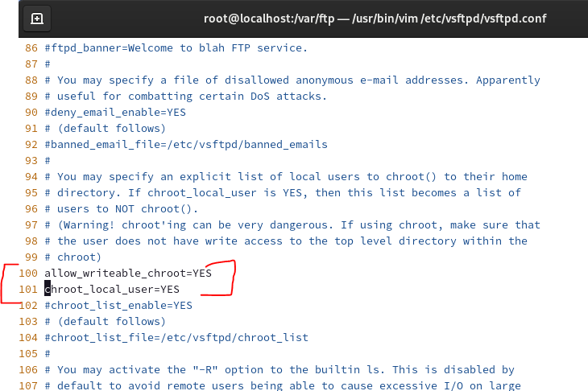Place cursor on #chroot_list_file path line
Image resolution: width=588 pixels, height=391 pixels.
click(176, 338)
